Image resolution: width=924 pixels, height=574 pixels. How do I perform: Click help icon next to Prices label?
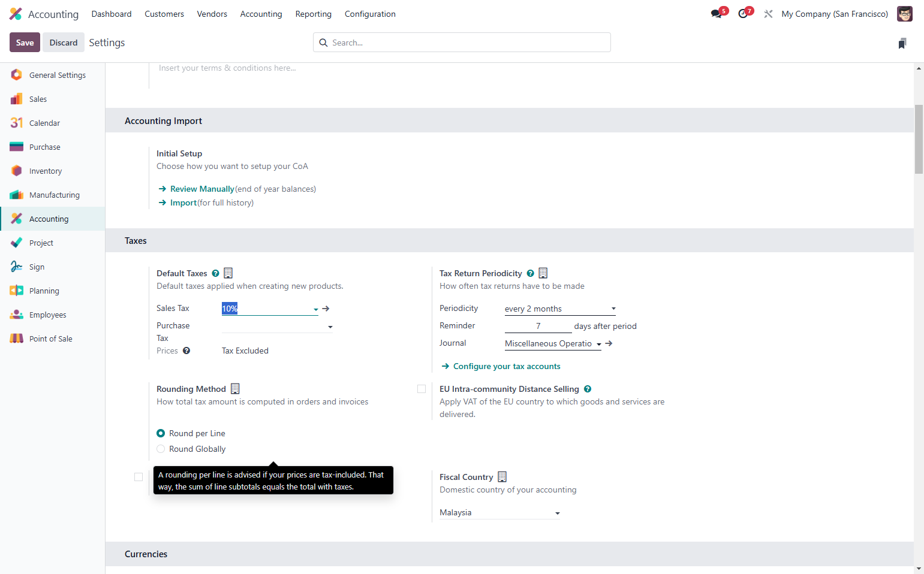[x=186, y=351]
